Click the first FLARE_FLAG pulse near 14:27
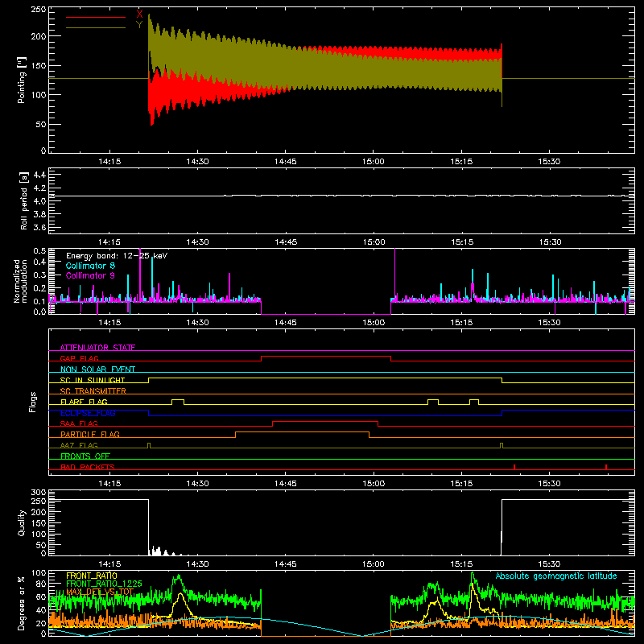 [178, 400]
